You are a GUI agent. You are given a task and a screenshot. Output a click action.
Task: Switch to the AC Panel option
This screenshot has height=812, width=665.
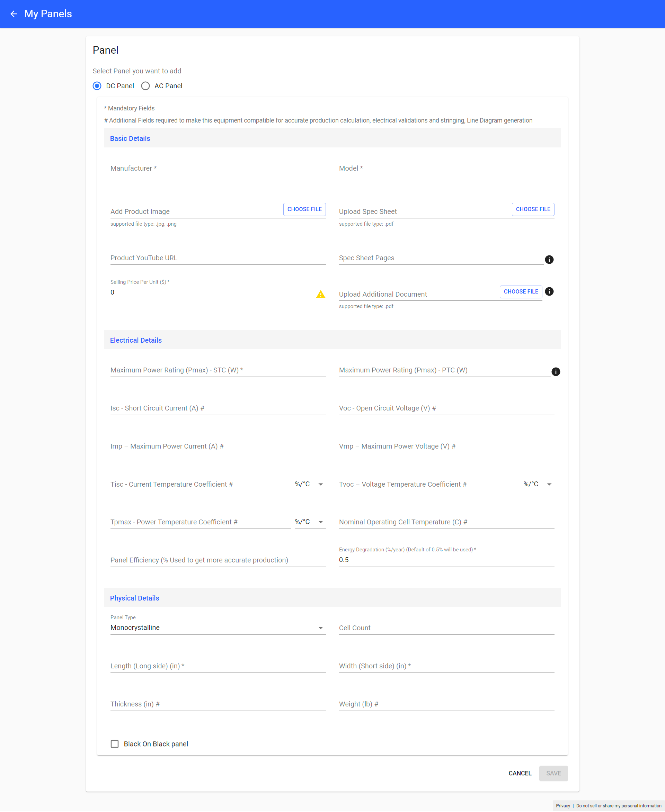coord(145,86)
